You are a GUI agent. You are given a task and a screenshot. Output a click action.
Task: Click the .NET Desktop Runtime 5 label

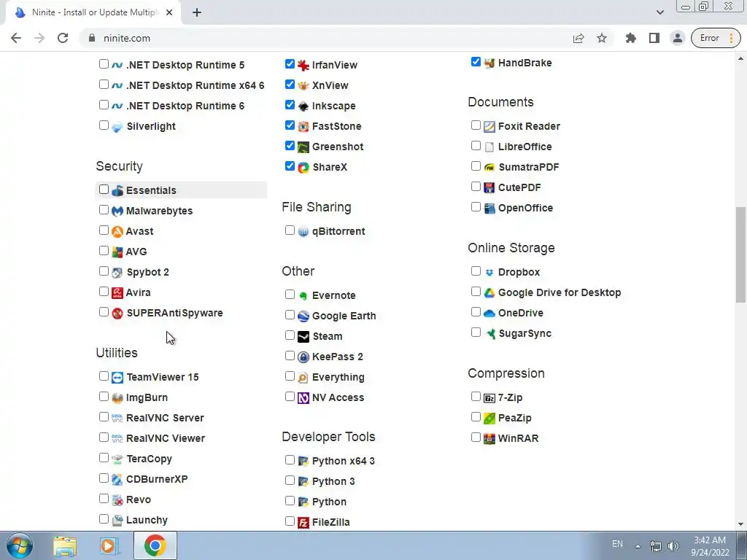(x=185, y=65)
